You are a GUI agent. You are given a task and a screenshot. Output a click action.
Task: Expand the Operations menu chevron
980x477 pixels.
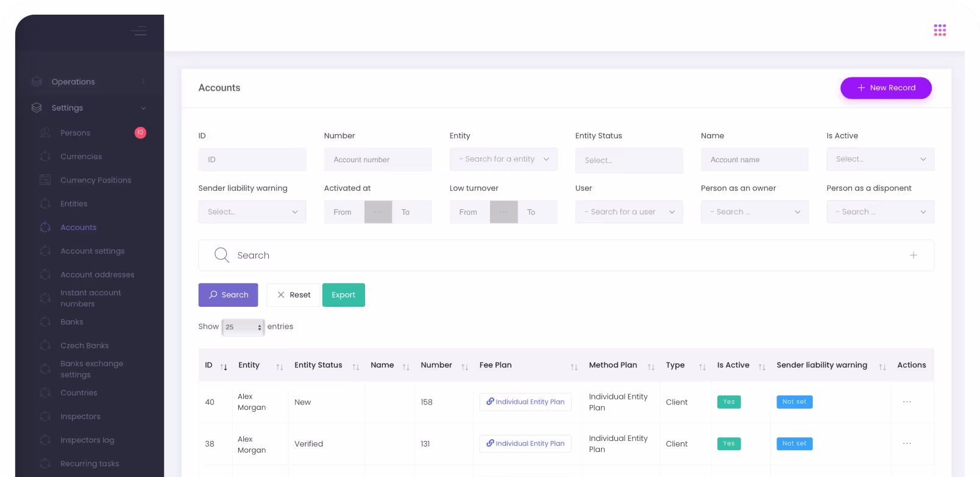[x=143, y=82]
